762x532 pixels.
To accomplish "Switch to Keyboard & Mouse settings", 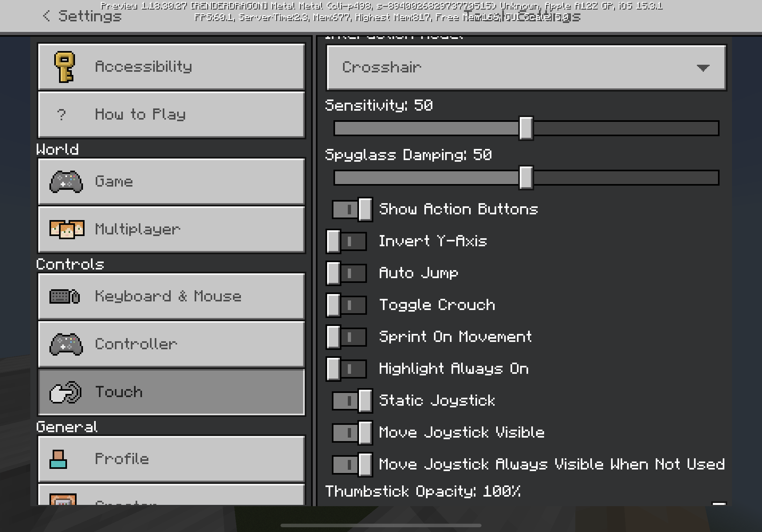I will click(x=171, y=296).
